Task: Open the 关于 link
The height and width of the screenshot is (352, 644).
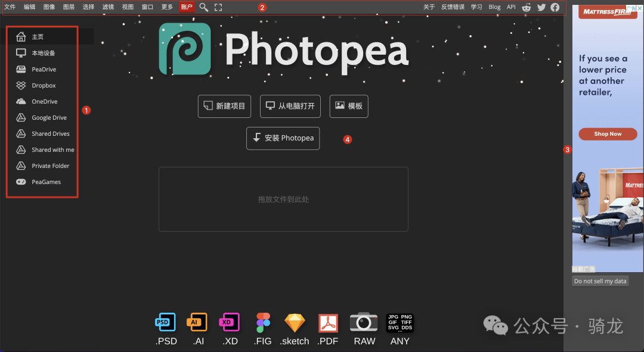Action: click(x=429, y=7)
